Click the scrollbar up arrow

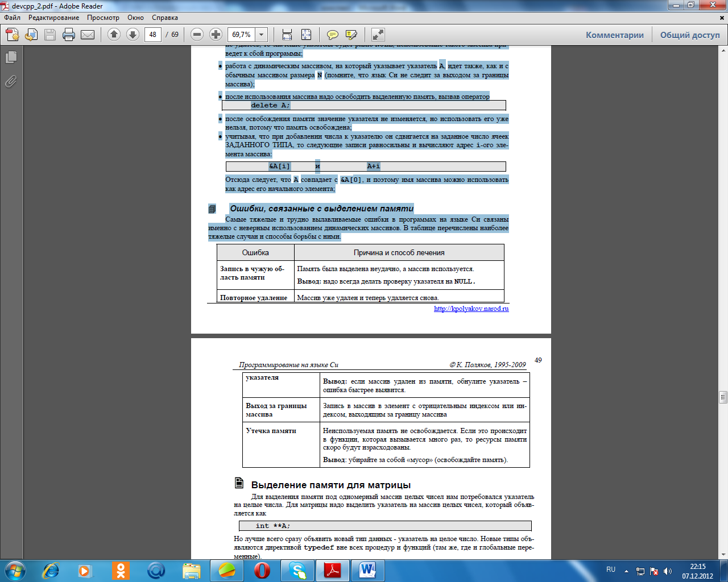pos(723,51)
